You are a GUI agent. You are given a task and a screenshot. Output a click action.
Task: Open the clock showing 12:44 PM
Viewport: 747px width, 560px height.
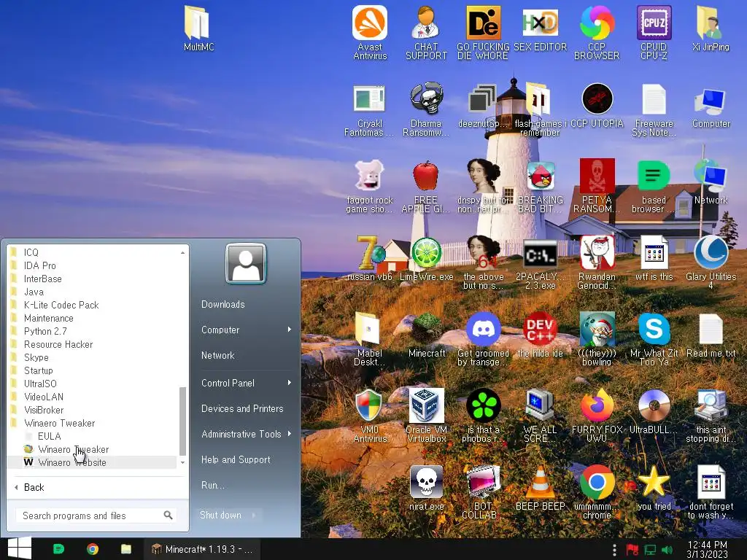coord(708,549)
